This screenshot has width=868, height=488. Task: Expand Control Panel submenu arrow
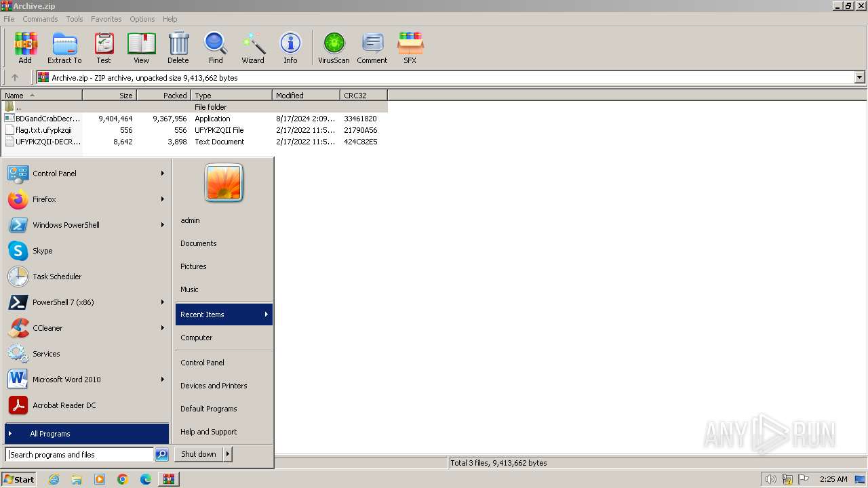163,174
